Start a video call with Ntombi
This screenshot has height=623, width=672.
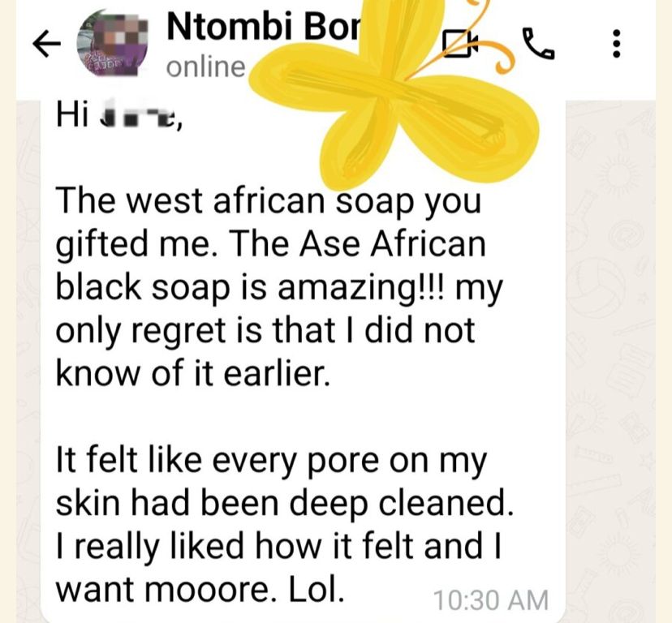[x=460, y=43]
